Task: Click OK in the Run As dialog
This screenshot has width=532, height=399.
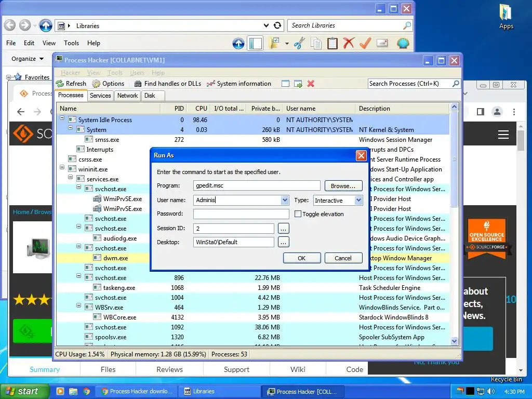Action: click(x=302, y=258)
